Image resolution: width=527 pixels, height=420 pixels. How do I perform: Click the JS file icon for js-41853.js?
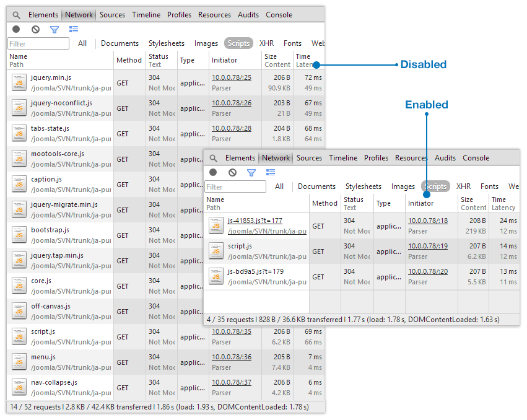click(216, 226)
